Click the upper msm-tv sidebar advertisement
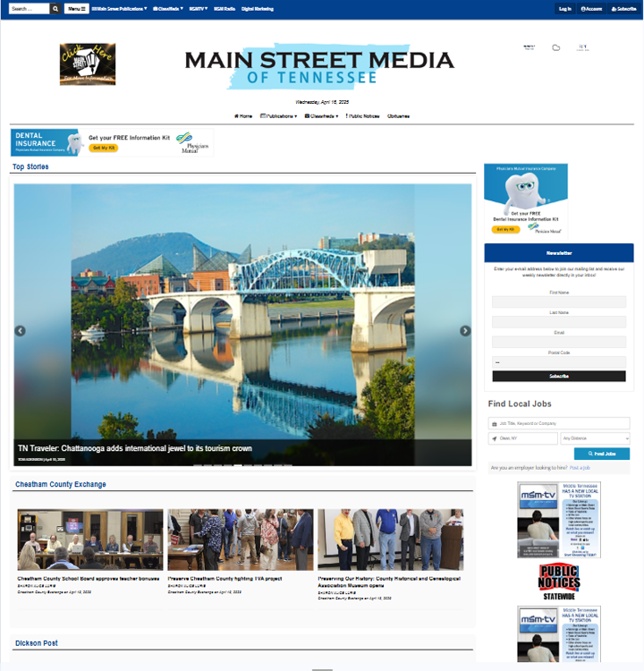 pyautogui.click(x=559, y=520)
